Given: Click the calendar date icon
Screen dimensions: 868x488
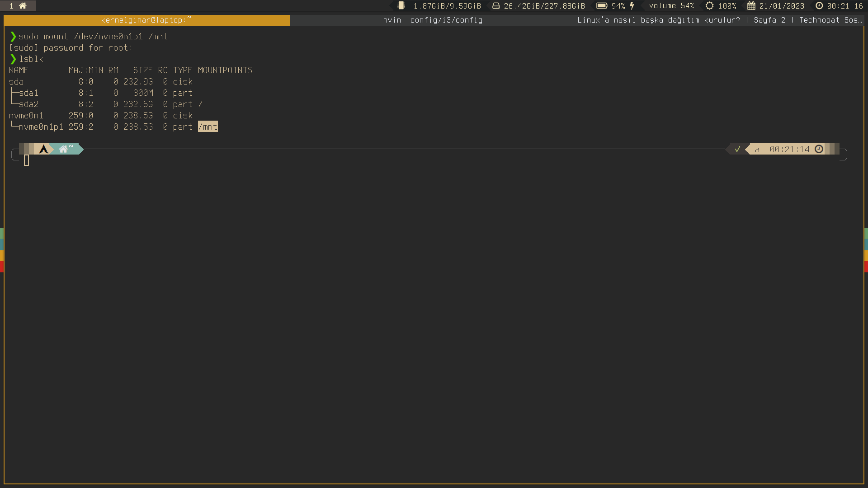Looking at the screenshot, I should [751, 6].
